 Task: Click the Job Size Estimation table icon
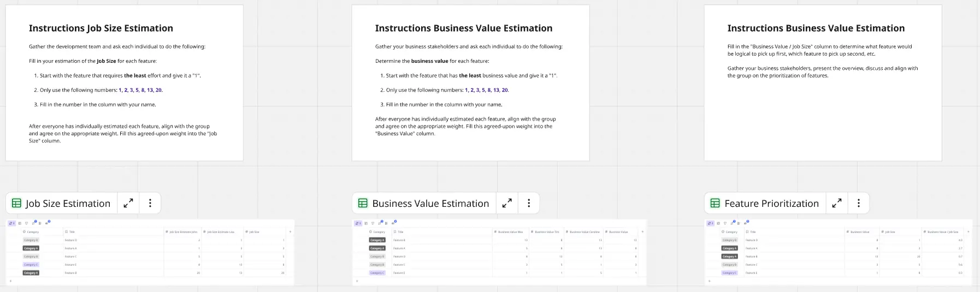[16, 203]
